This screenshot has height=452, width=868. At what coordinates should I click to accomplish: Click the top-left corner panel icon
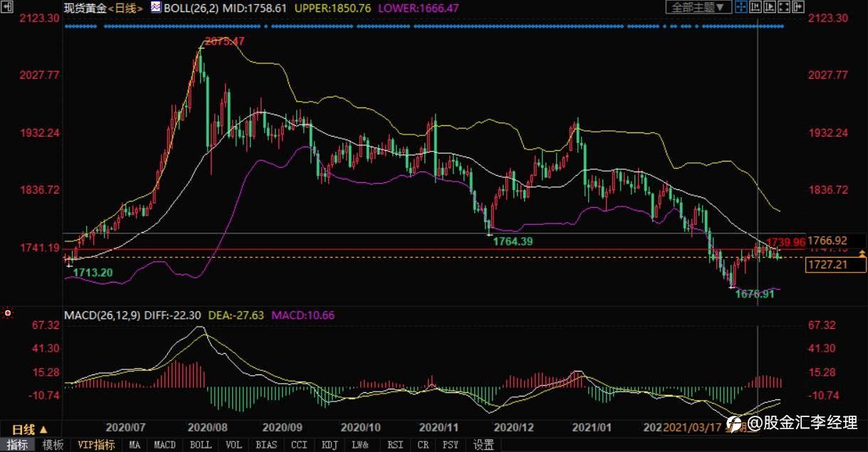6,7
